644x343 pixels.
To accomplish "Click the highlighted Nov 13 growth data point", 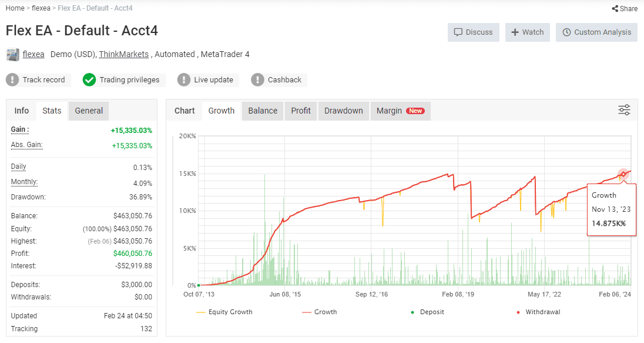I will (623, 174).
